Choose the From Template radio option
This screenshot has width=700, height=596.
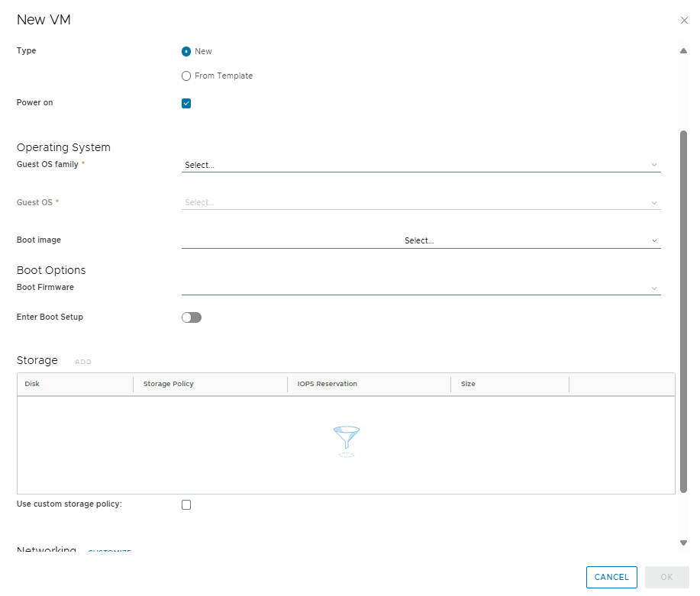(186, 76)
